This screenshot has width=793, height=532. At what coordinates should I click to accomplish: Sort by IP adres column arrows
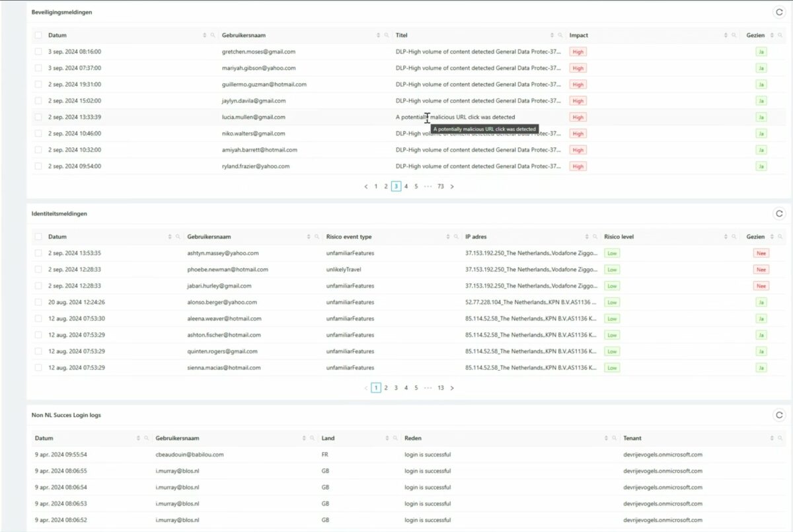tap(587, 237)
